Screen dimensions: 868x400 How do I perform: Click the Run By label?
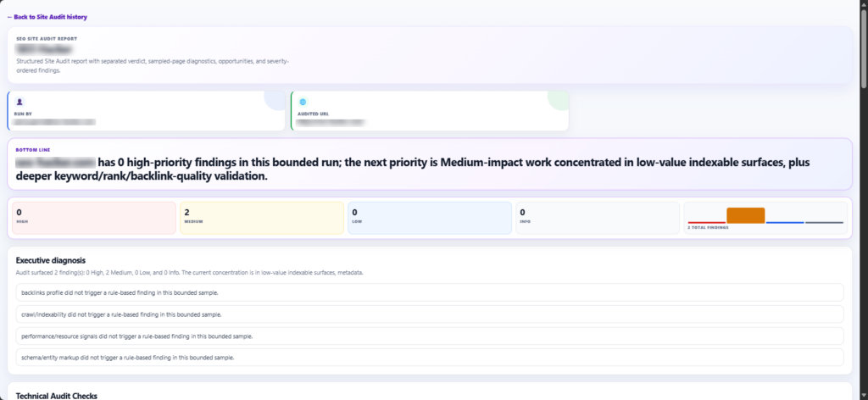point(23,114)
